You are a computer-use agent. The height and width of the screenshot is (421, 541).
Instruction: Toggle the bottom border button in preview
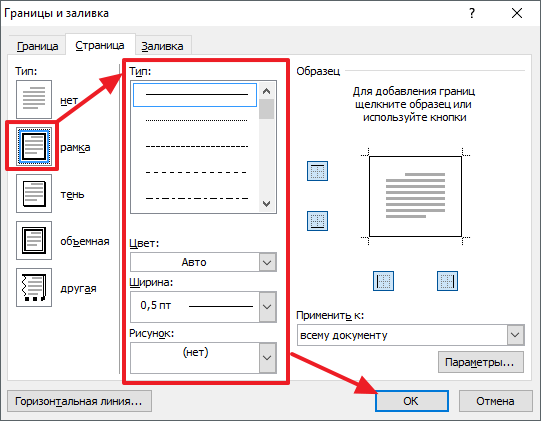tap(317, 221)
